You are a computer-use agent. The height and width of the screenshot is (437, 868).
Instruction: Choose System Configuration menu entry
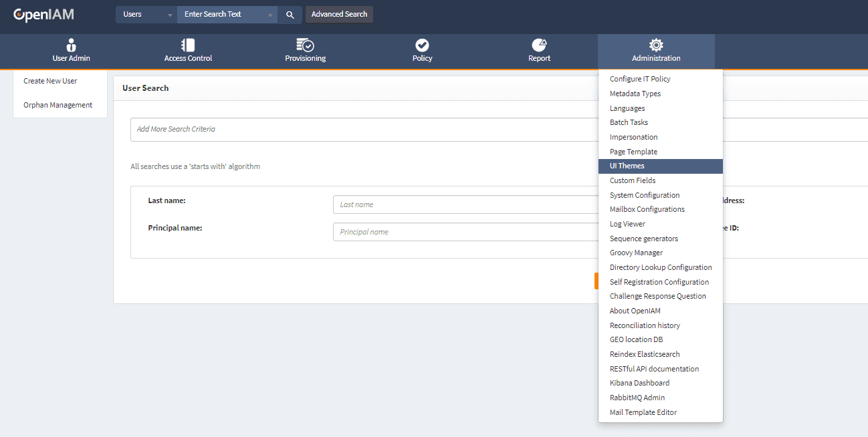click(645, 195)
